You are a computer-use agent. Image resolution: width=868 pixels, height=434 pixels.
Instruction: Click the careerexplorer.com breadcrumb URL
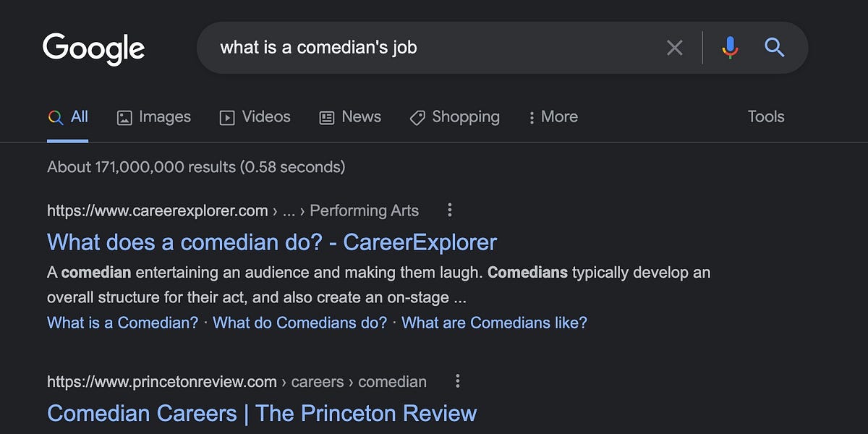click(x=157, y=210)
